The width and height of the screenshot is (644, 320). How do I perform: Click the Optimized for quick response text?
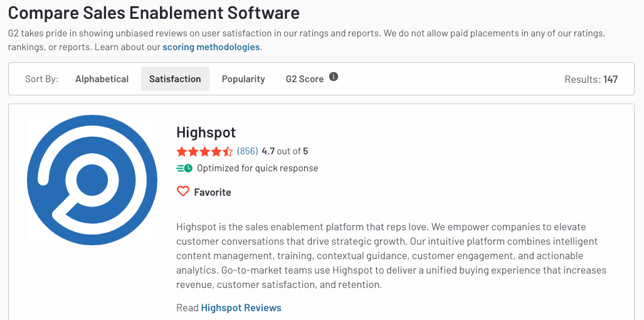[258, 168]
